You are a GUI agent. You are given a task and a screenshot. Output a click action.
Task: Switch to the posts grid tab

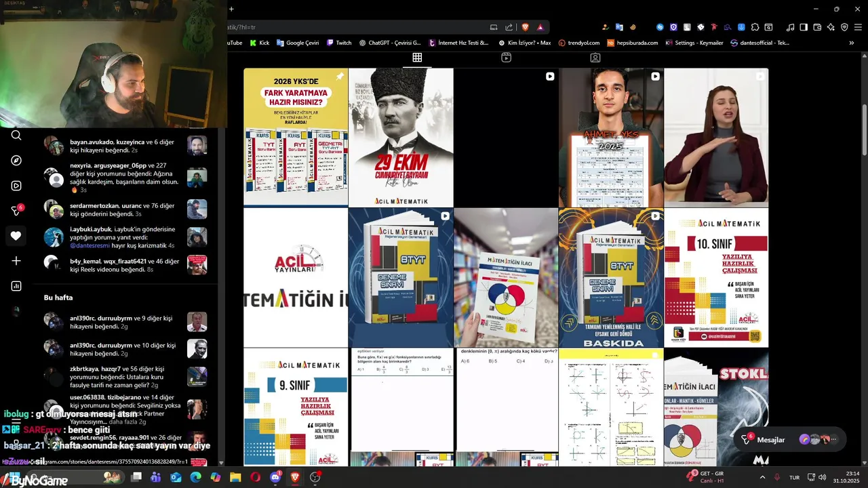[417, 58]
